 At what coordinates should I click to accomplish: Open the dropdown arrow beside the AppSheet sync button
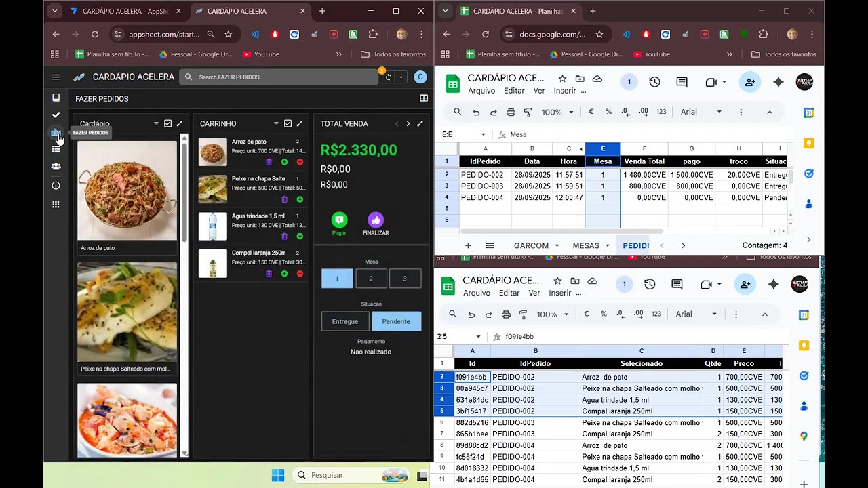[401, 77]
